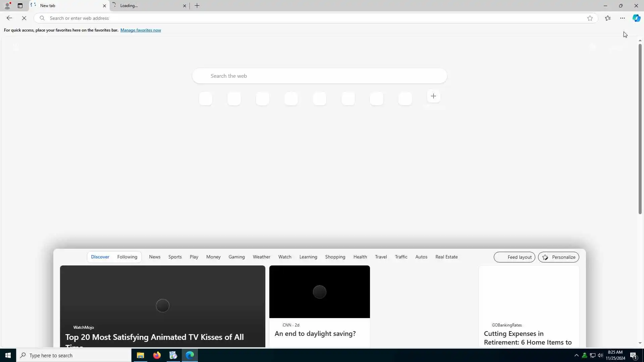Open the Favorites list icon
Screen dimensions: 644x362
click(x=607, y=18)
